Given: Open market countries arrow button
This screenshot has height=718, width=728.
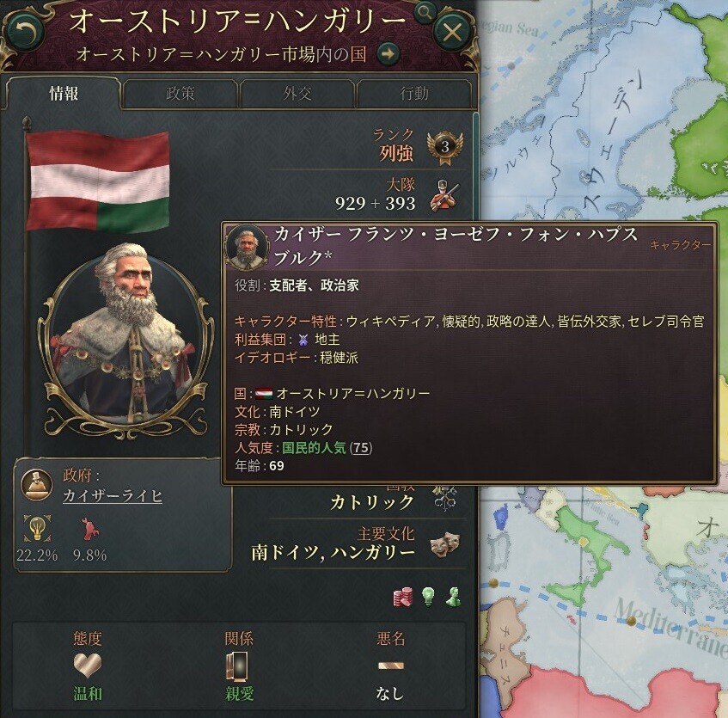Looking at the screenshot, I should (x=388, y=54).
